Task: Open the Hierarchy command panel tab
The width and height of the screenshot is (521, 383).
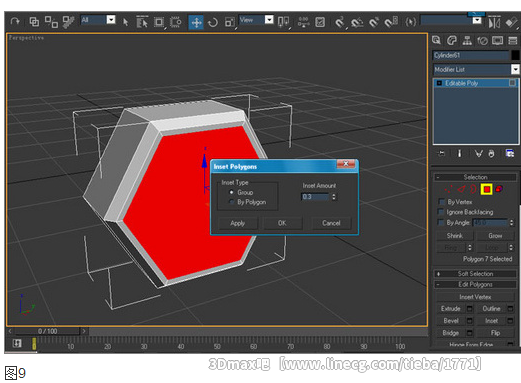Action: tap(467, 41)
